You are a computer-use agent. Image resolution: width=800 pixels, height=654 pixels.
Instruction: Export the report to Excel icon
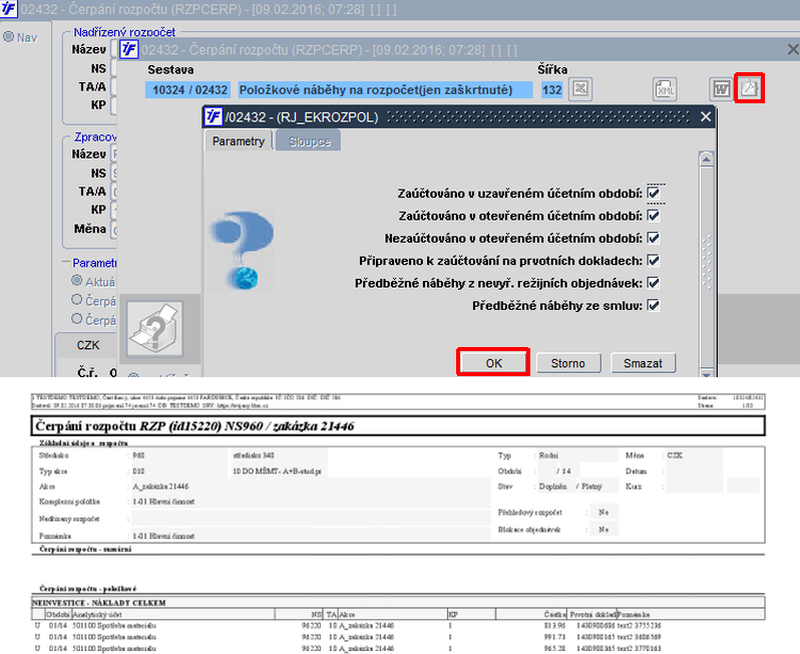pos(580,89)
